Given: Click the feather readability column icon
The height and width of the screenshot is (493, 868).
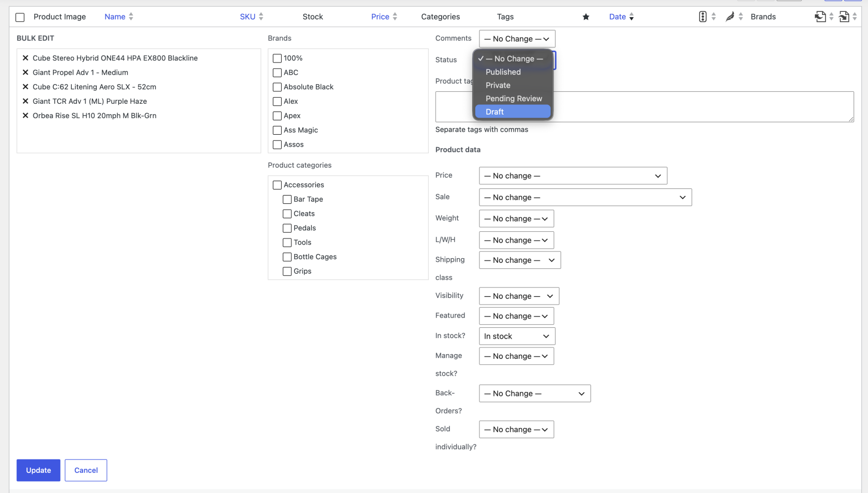Looking at the screenshot, I should coord(730,17).
